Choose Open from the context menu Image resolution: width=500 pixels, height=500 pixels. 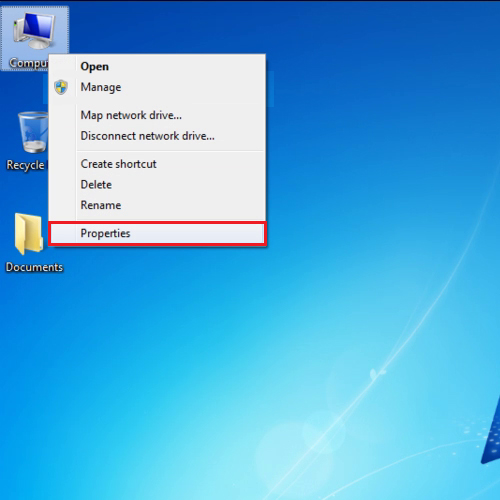click(x=157, y=66)
